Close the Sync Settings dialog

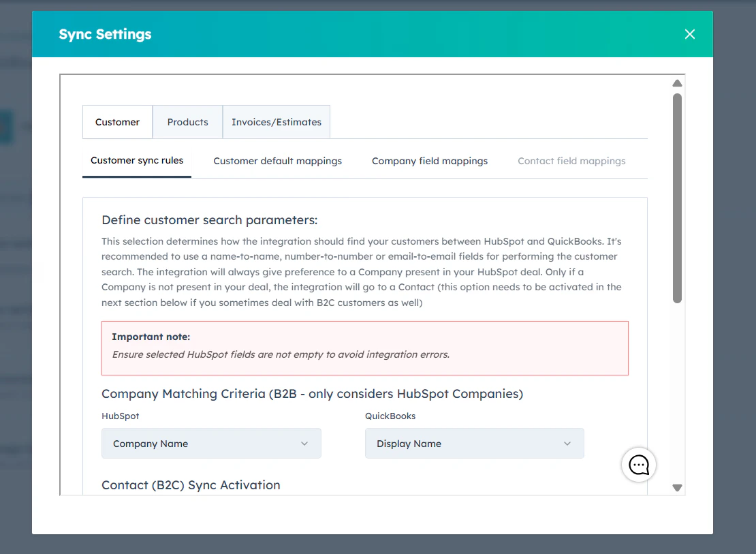click(689, 34)
